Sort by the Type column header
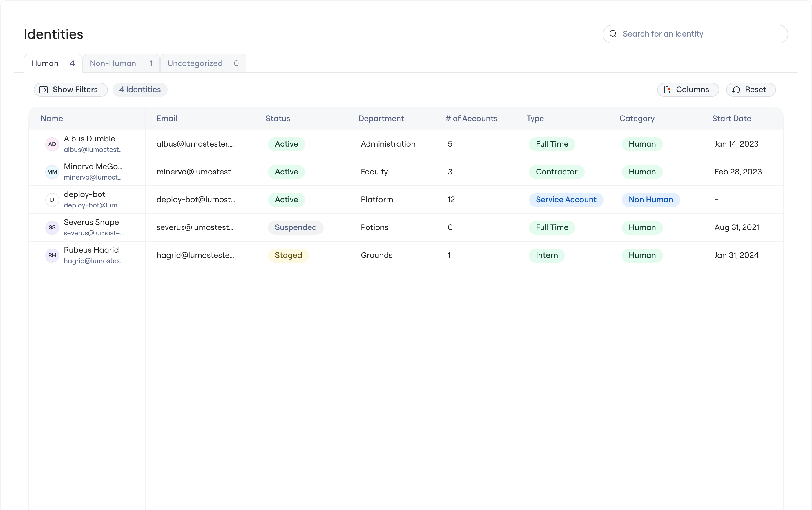The width and height of the screenshot is (812, 510). click(x=535, y=119)
